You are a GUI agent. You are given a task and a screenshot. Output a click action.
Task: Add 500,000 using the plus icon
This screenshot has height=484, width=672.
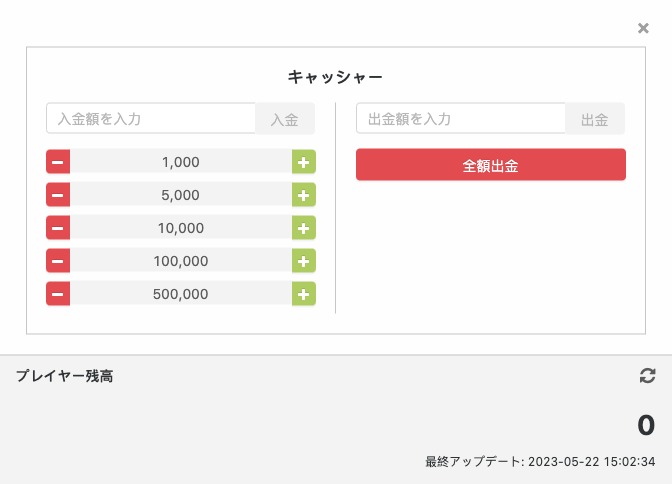tap(303, 294)
